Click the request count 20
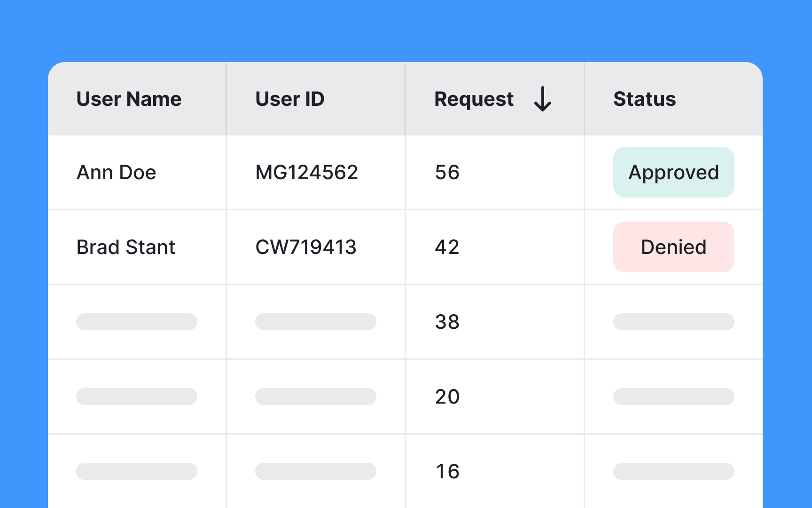Viewport: 812px width, 508px height. click(x=446, y=397)
